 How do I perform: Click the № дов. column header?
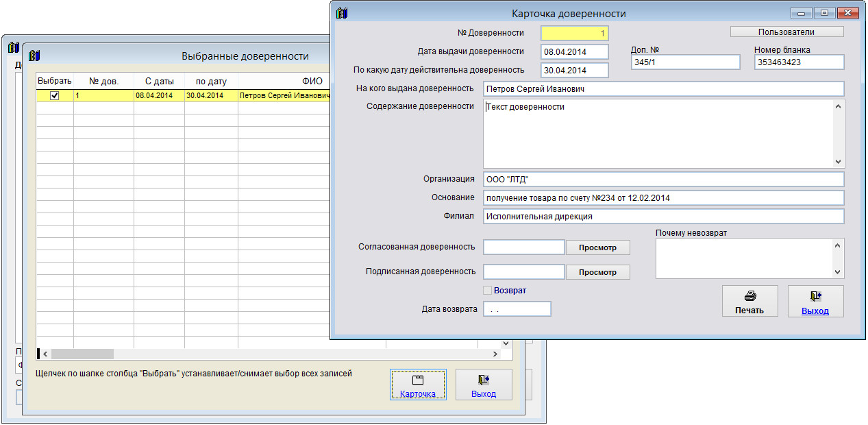[x=104, y=81]
